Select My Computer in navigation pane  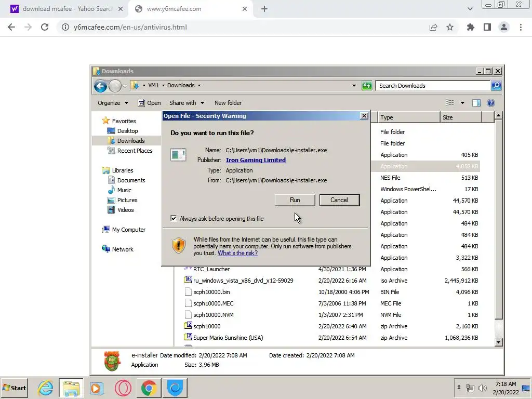[x=124, y=230]
